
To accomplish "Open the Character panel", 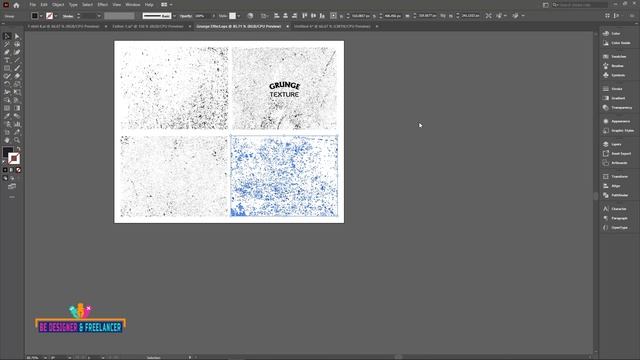I will click(x=615, y=209).
